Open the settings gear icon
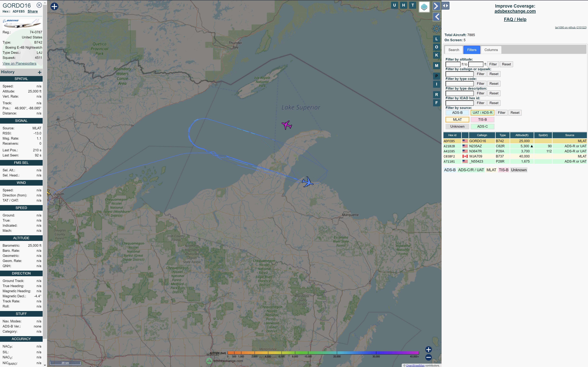588x367 pixels. point(436,29)
